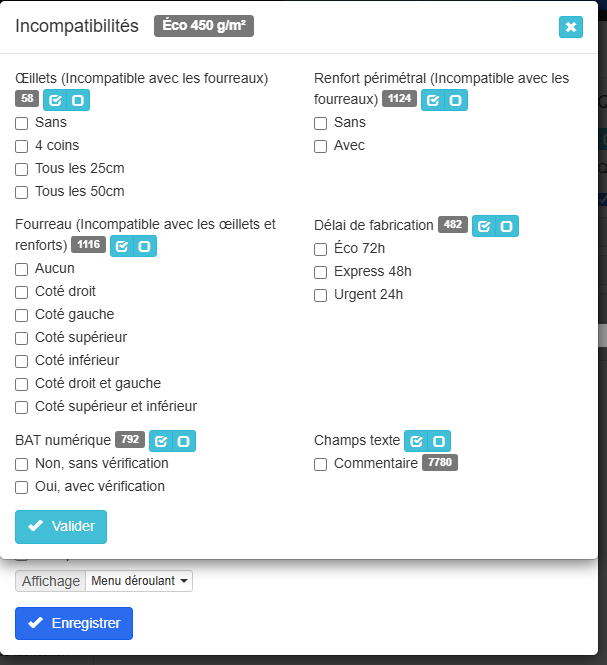The width and height of the screenshot is (607, 665).
Task: Check all Champs texte options
Action: [417, 441]
